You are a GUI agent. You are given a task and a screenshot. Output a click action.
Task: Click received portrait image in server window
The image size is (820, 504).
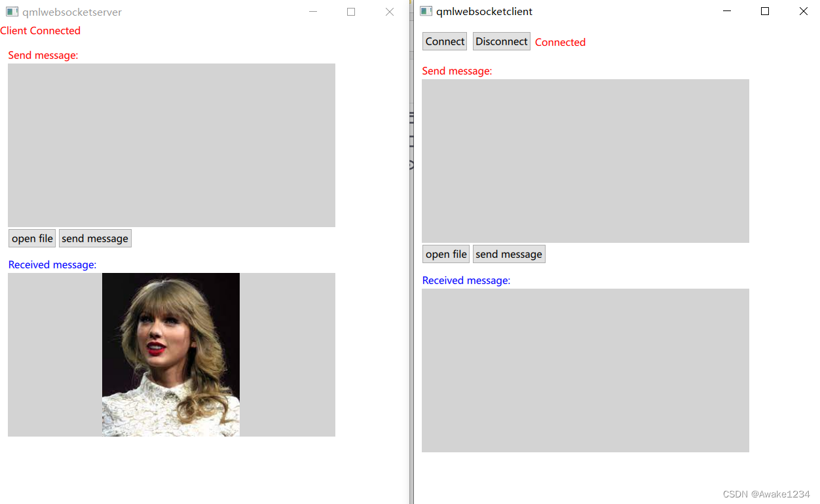coord(171,355)
